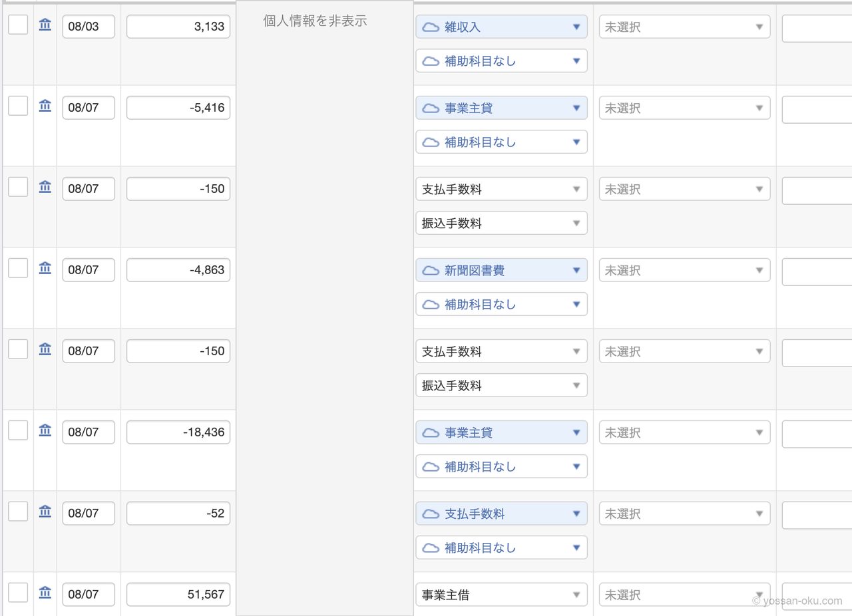Open the 事業主借 account dropdown
Viewport: 852px width, 616px height.
(502, 595)
